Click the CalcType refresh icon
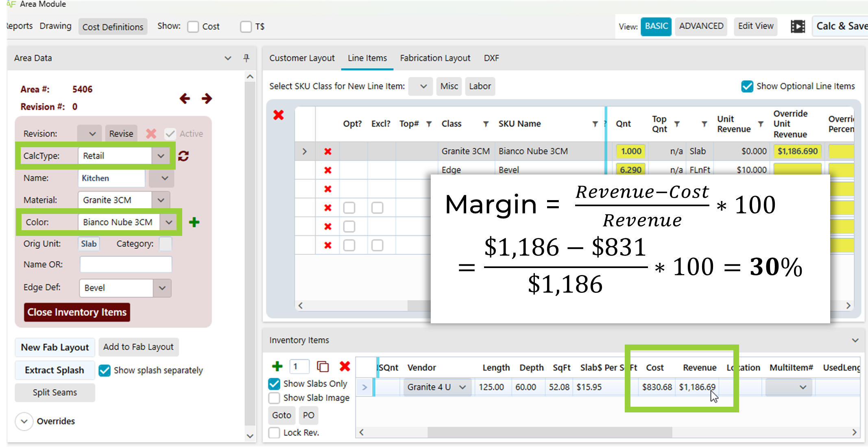 point(183,156)
